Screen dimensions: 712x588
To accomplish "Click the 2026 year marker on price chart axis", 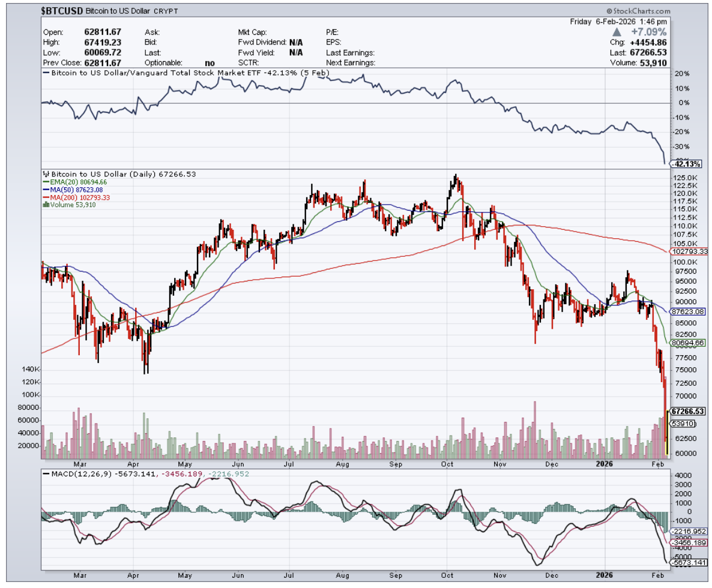I will 605,464.
